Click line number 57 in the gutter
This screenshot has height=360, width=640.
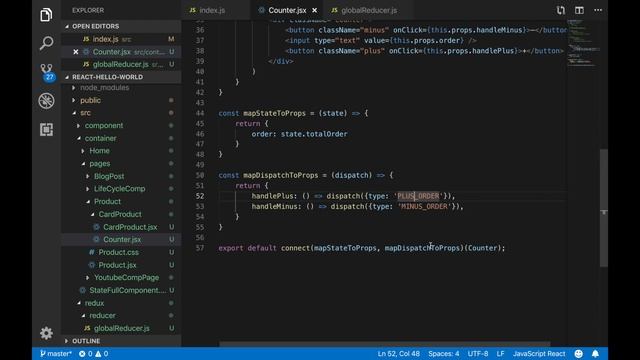[x=200, y=248]
